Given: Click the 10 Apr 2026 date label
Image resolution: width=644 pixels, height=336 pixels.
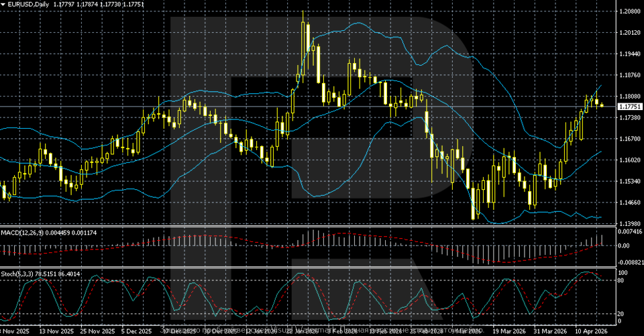Looking at the screenshot, I should tap(590, 331).
